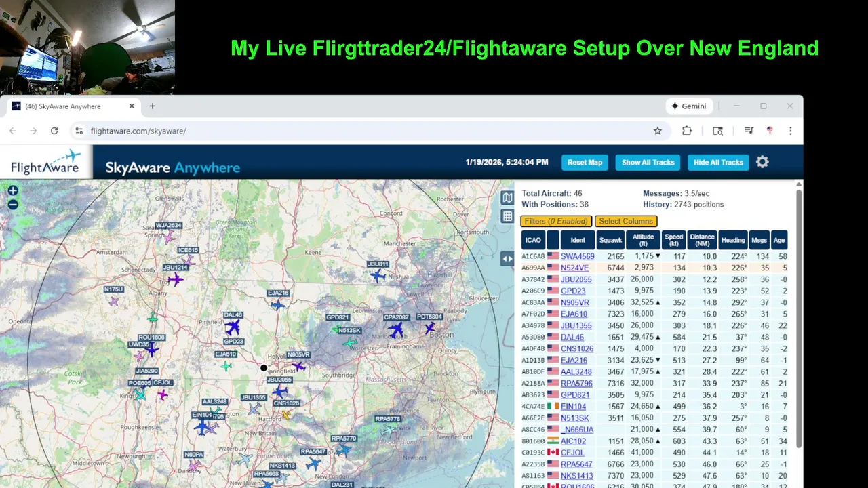Screen dimensions: 868x488
Task: Open Chrome three-dot menu
Action: (x=790, y=131)
